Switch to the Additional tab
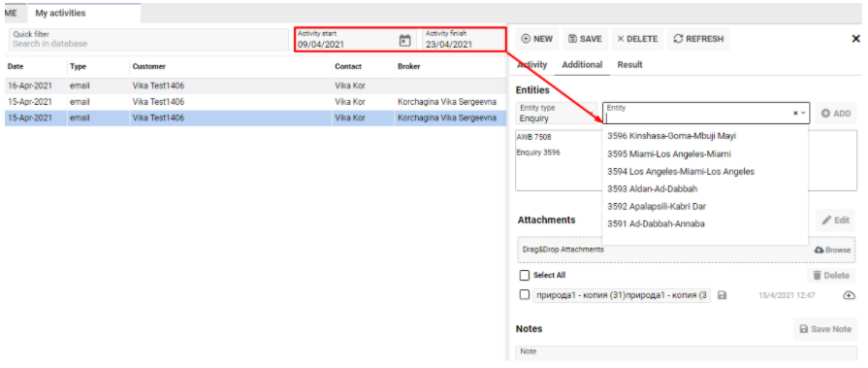The width and height of the screenshot is (868, 368). point(582,65)
